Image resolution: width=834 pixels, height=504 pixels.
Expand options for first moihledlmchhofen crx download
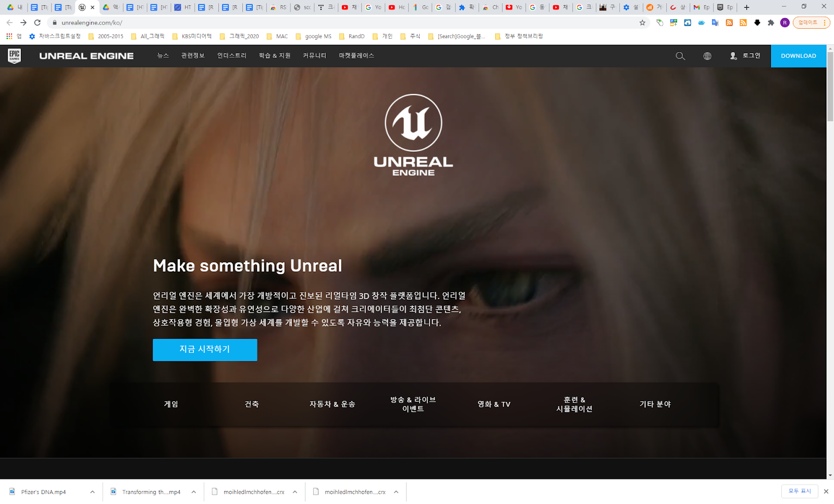pos(295,491)
